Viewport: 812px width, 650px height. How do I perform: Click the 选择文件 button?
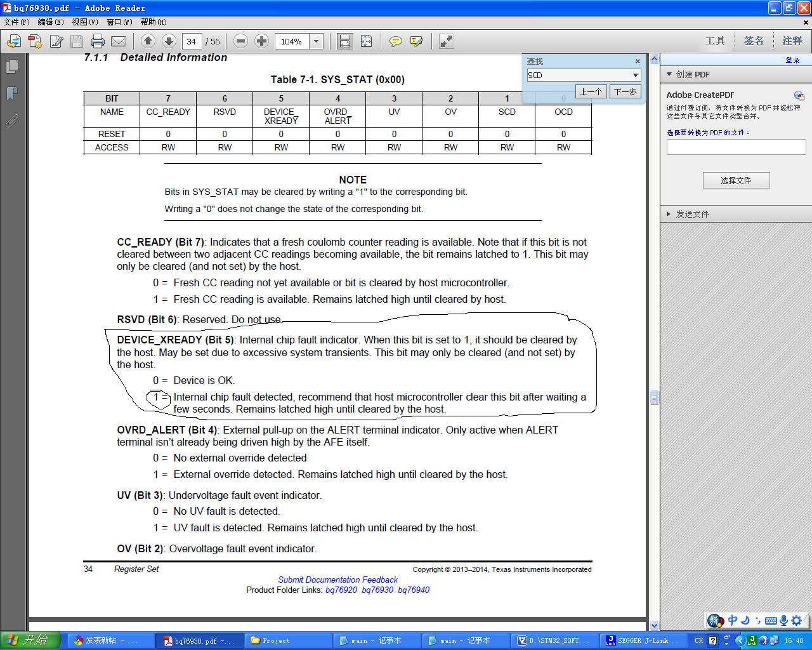[736, 180]
